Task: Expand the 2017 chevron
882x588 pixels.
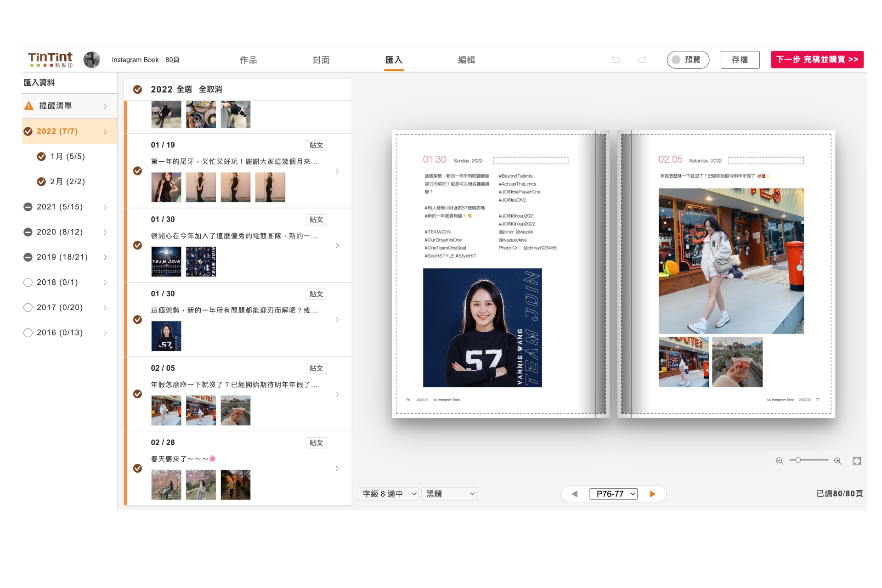Action: pyautogui.click(x=105, y=307)
